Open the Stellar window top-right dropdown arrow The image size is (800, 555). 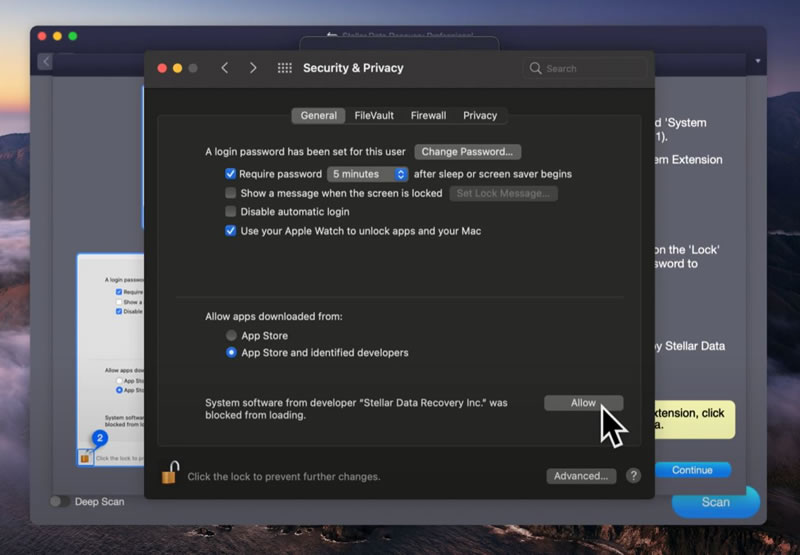pyautogui.click(x=758, y=61)
